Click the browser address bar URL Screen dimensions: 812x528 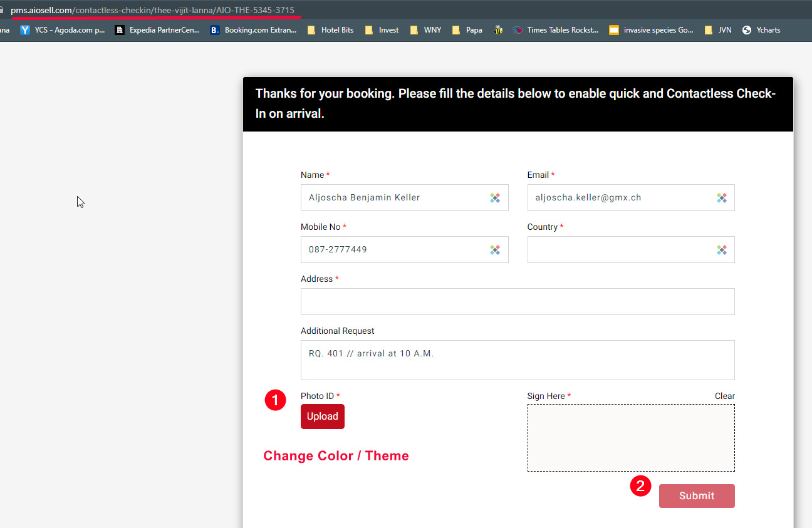coord(152,10)
